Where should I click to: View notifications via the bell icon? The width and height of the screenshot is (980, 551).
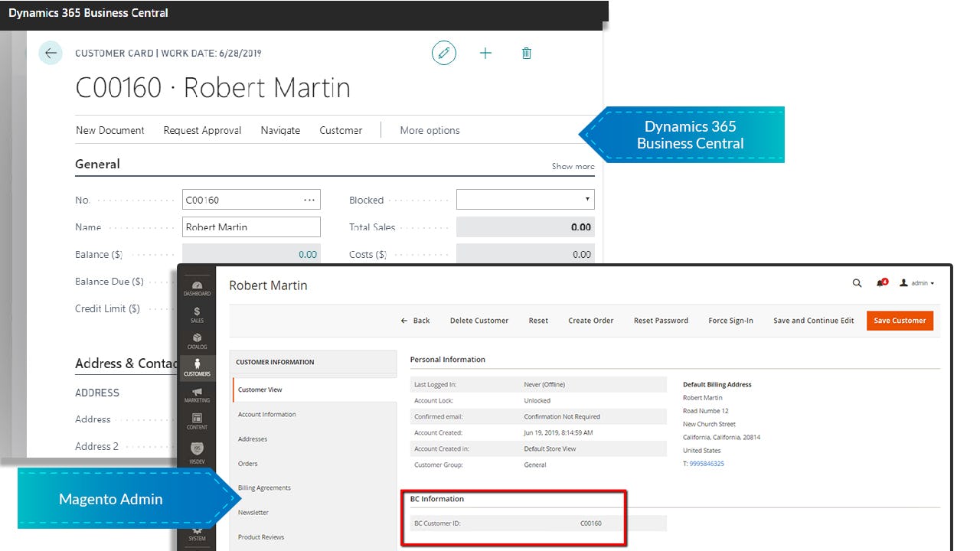(880, 283)
